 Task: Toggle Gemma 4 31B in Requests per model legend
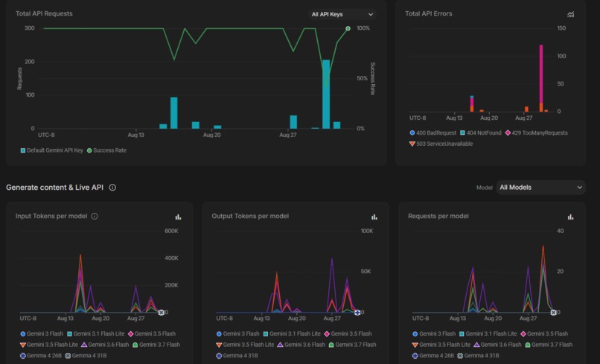[x=479, y=356]
